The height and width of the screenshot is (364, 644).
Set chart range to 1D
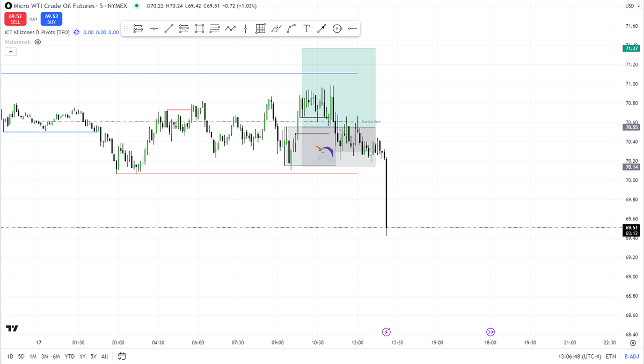10,356
